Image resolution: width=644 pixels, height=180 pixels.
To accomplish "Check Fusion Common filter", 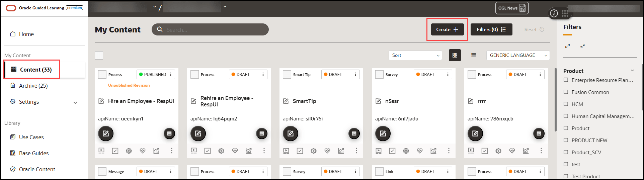I will click(x=566, y=92).
